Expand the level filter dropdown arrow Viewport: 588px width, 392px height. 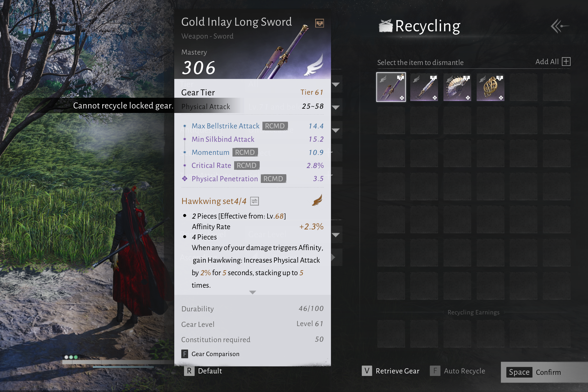pyautogui.click(x=336, y=108)
